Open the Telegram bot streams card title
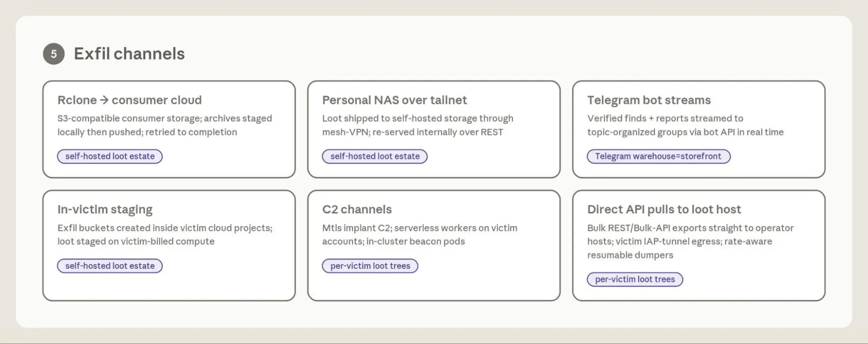The image size is (868, 344). point(649,100)
